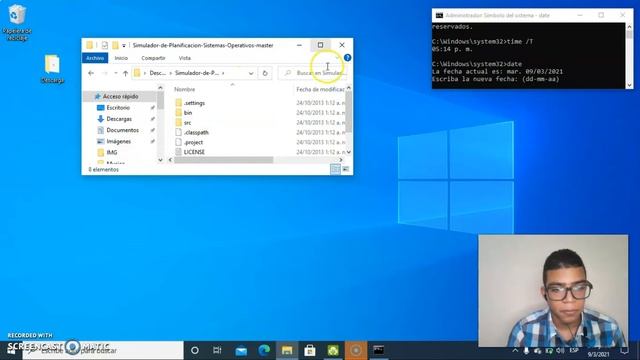Screen dimensions: 640x360
Task: Click the Explorer forward arrow
Action: click(104, 73)
